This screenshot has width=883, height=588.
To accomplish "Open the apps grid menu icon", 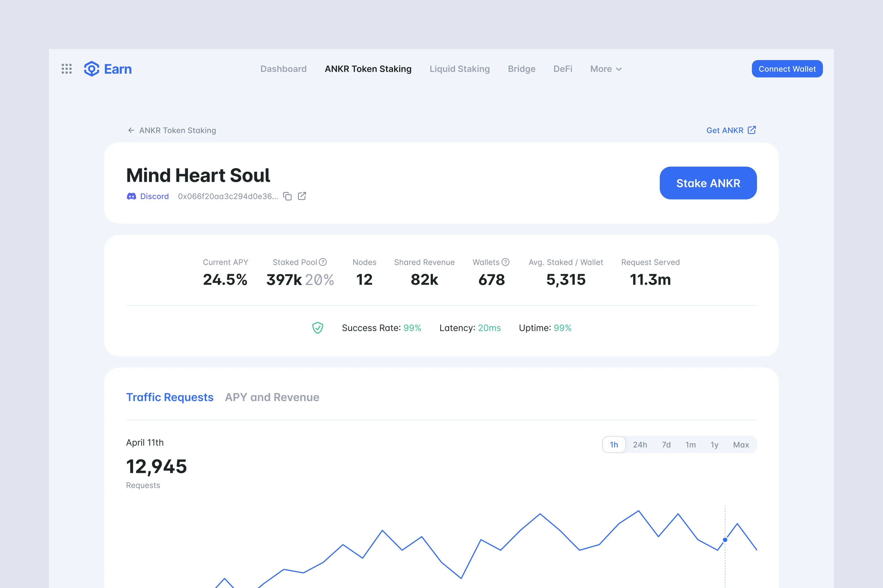I will tap(67, 69).
